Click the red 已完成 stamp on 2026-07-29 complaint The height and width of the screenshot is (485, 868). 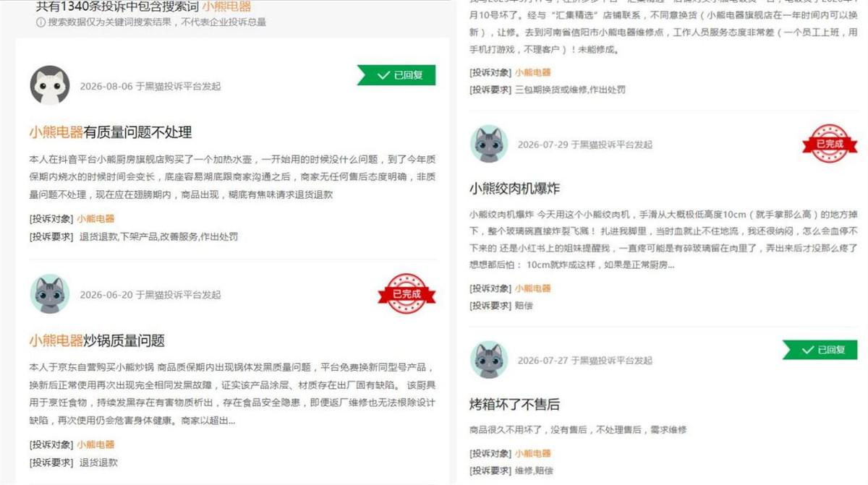pos(830,144)
